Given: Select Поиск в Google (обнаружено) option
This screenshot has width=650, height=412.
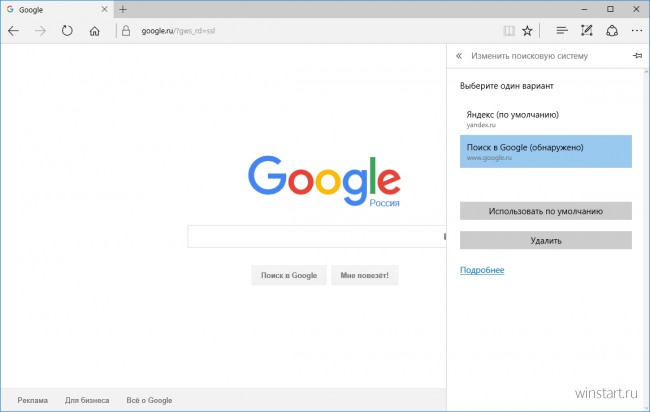Looking at the screenshot, I should (x=546, y=151).
